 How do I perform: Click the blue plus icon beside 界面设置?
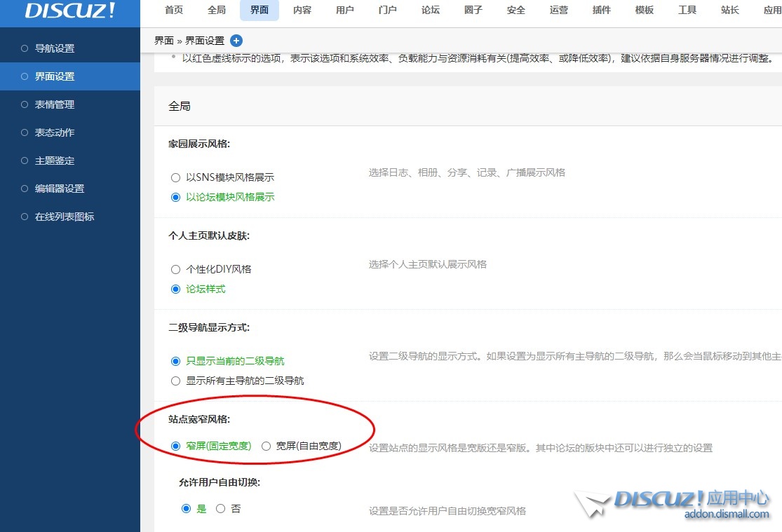click(236, 41)
